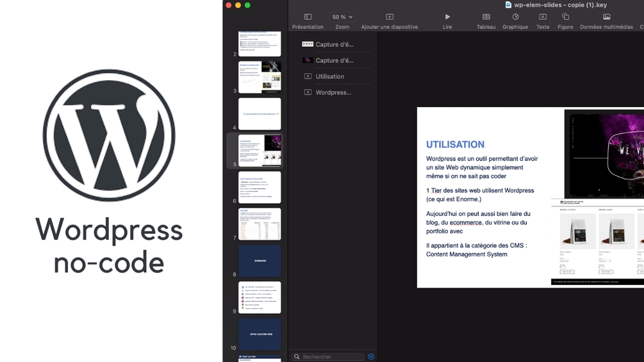
Task: Open the 50 % zoom dropdown
Action: point(342,17)
